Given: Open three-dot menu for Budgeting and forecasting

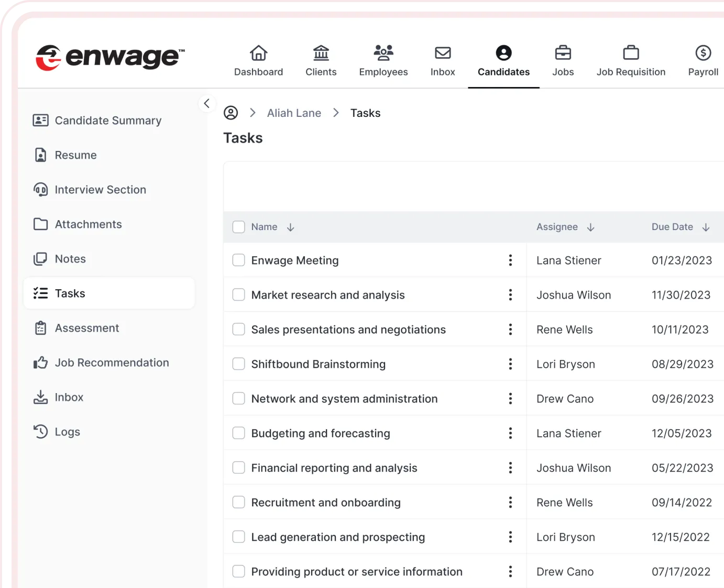Looking at the screenshot, I should point(510,433).
